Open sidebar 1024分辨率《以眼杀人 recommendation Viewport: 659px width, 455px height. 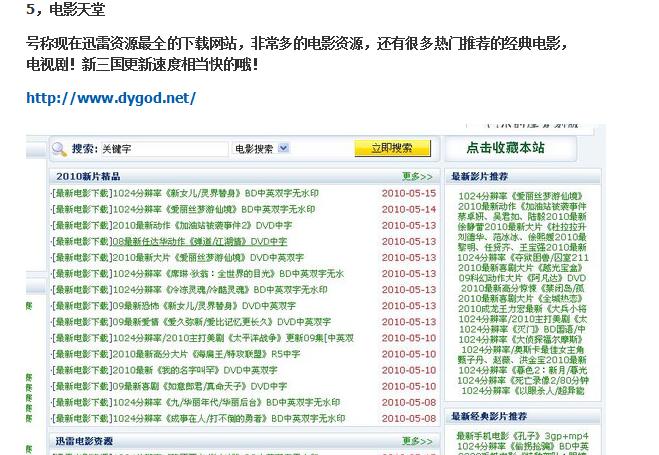coord(523,391)
